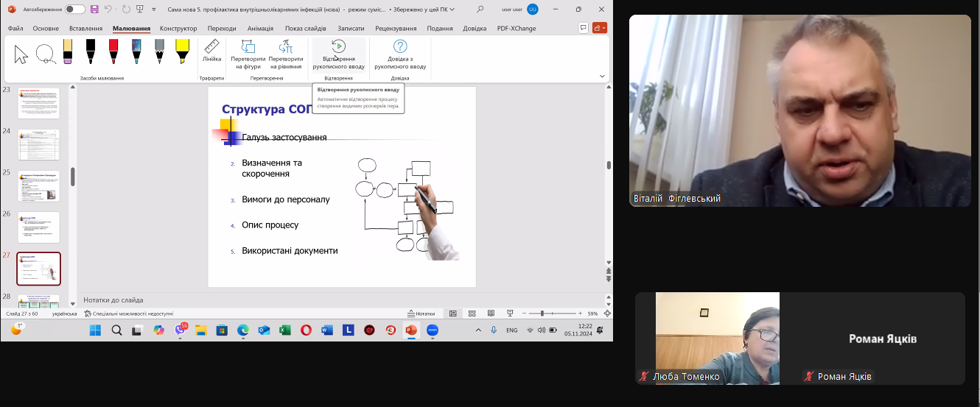Pick the eraser drawing tool
The image size is (980, 407).
pos(67,52)
